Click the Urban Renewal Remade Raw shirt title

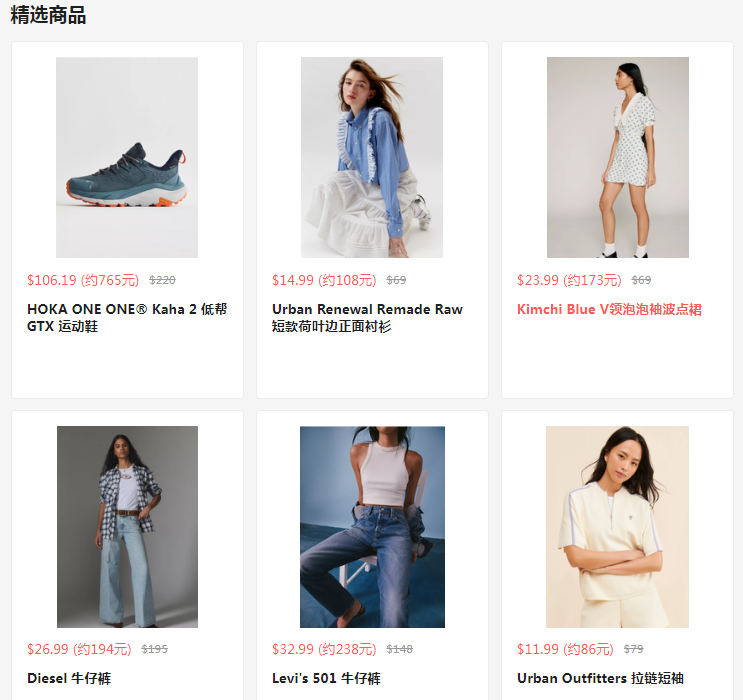click(x=367, y=318)
